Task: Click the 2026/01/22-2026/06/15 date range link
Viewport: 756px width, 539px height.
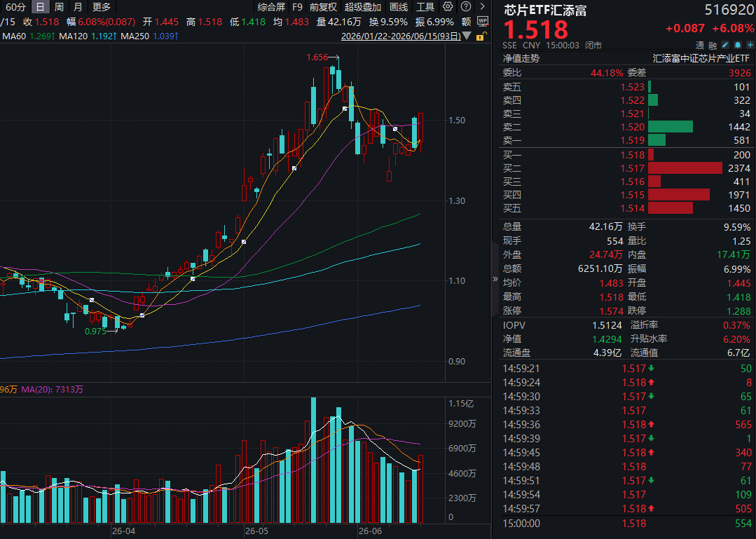Action: (x=401, y=36)
